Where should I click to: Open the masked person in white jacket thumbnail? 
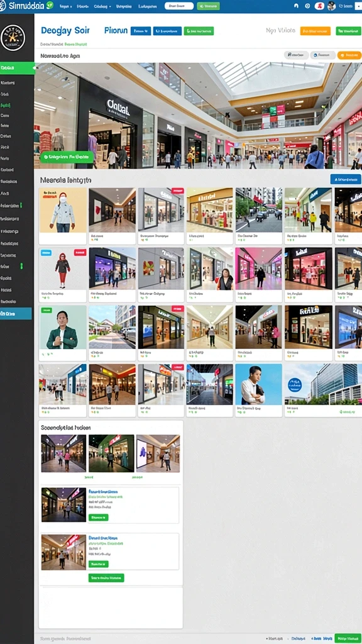coord(63,210)
